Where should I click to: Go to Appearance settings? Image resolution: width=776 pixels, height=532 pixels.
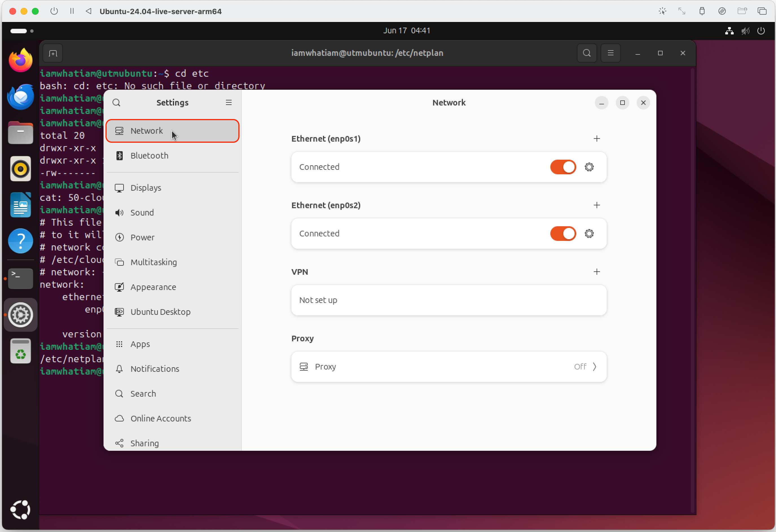(x=153, y=287)
